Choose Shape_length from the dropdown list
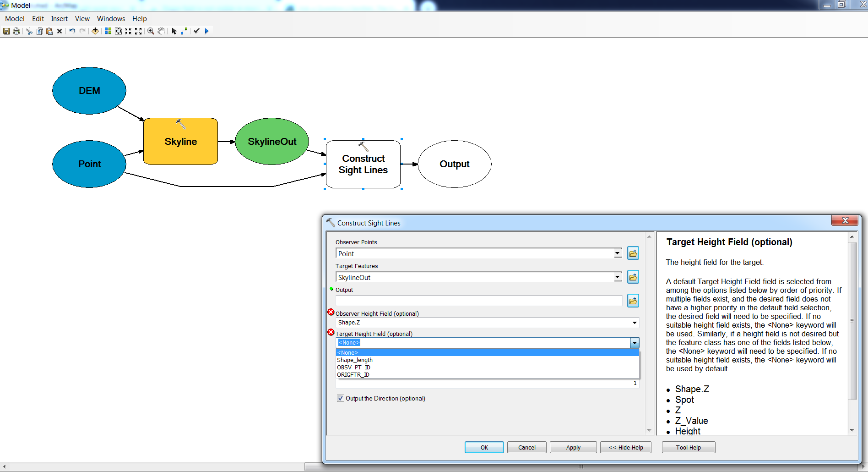 [x=488, y=360]
